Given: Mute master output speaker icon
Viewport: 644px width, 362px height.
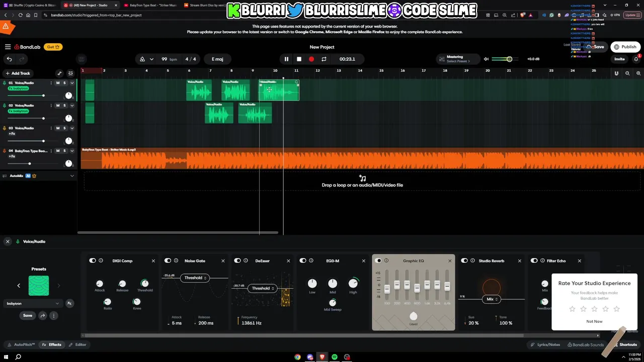Looking at the screenshot, I should 486,59.
